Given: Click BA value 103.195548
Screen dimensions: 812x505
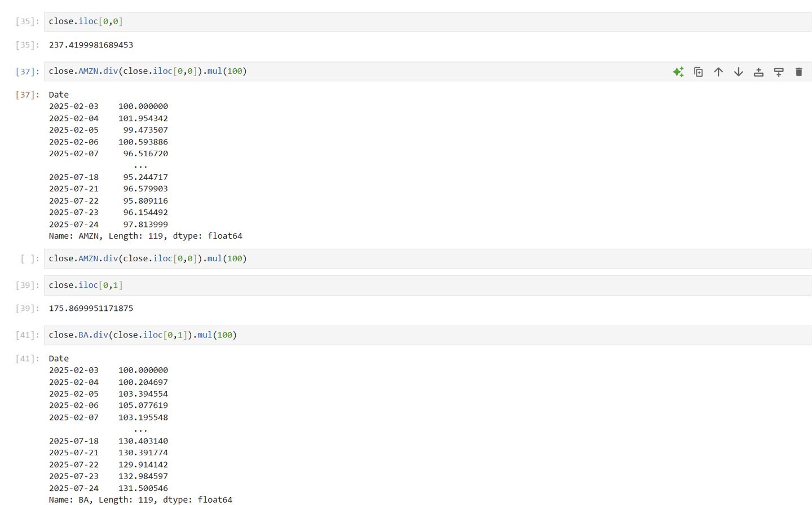Looking at the screenshot, I should point(143,418).
